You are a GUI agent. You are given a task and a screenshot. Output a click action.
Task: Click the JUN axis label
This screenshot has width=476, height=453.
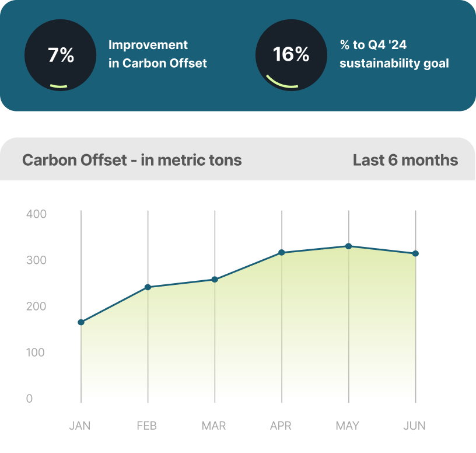pos(414,426)
